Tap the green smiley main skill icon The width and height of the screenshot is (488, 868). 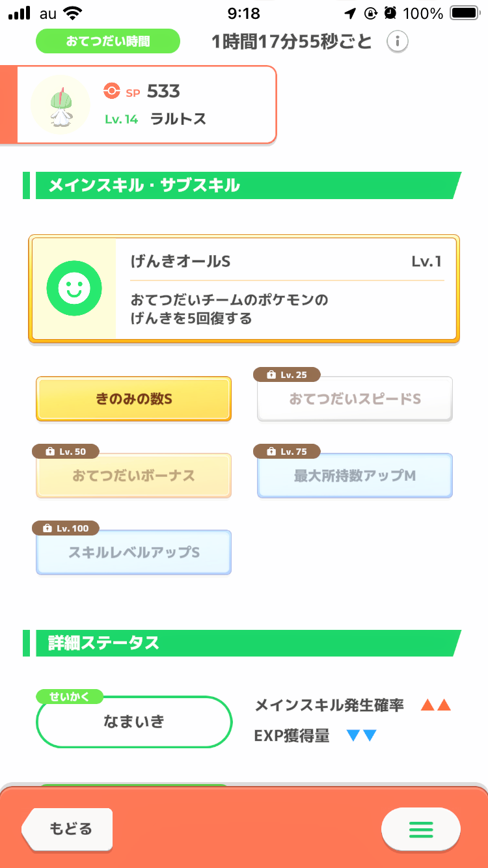tap(74, 288)
